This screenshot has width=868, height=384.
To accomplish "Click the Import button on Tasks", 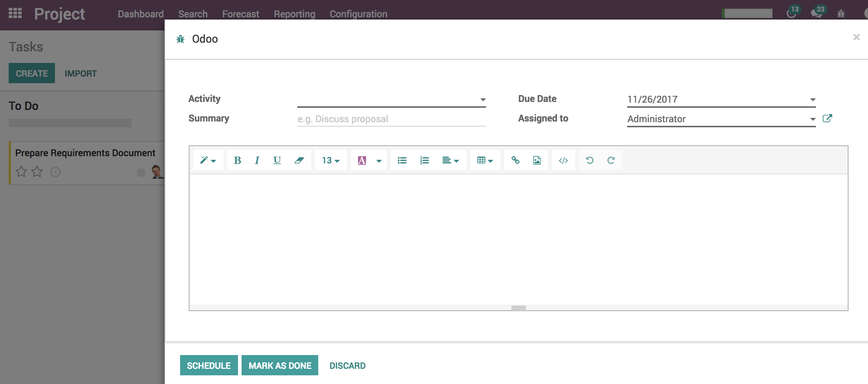I will coord(81,73).
